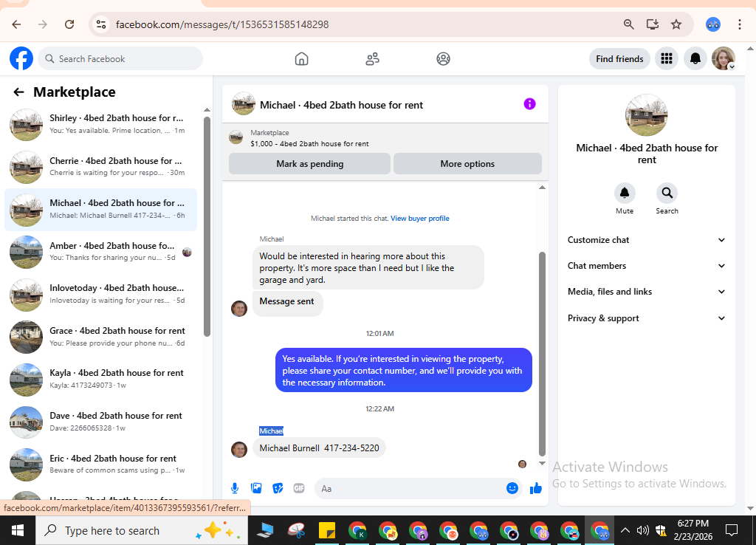Open Sticky Notes from taskbar

[327, 530]
